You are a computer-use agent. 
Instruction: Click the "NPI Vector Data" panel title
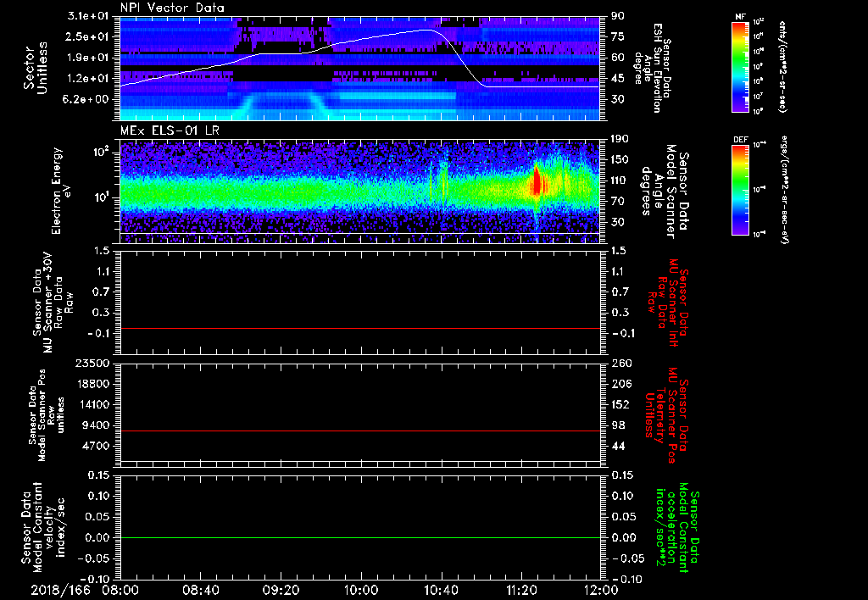tap(172, 8)
